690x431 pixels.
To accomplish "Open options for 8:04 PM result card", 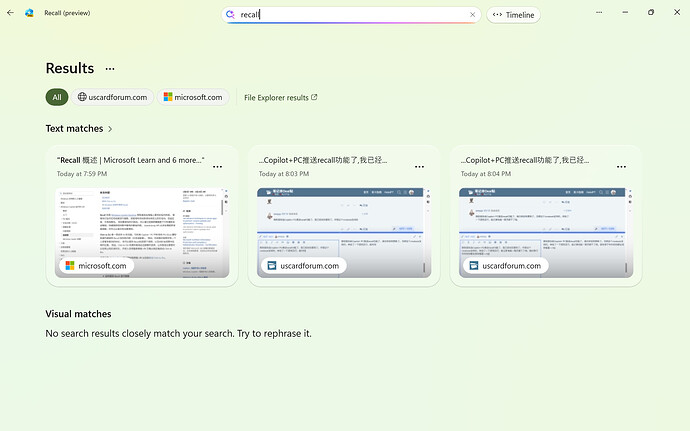I will pyautogui.click(x=621, y=167).
